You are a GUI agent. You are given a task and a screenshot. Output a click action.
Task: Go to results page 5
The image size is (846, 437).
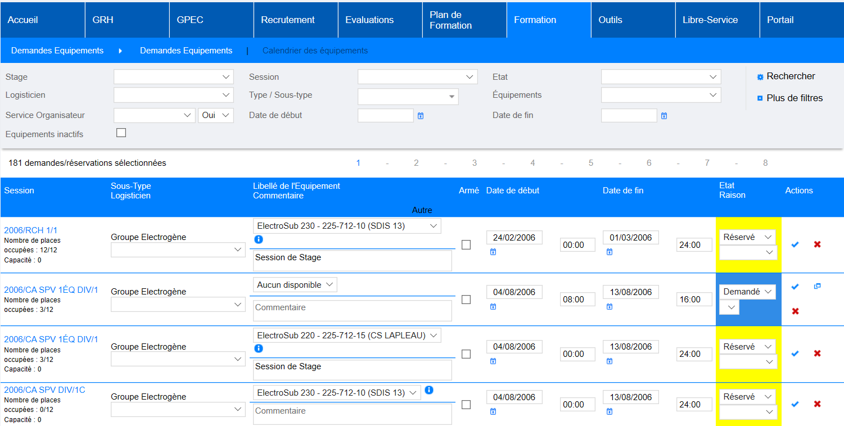tap(590, 163)
